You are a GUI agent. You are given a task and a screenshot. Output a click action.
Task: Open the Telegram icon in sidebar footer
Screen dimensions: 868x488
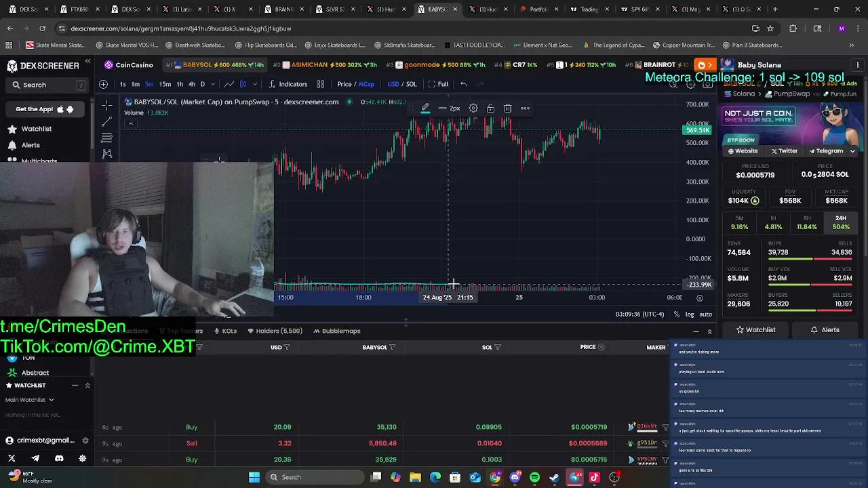tap(35, 459)
